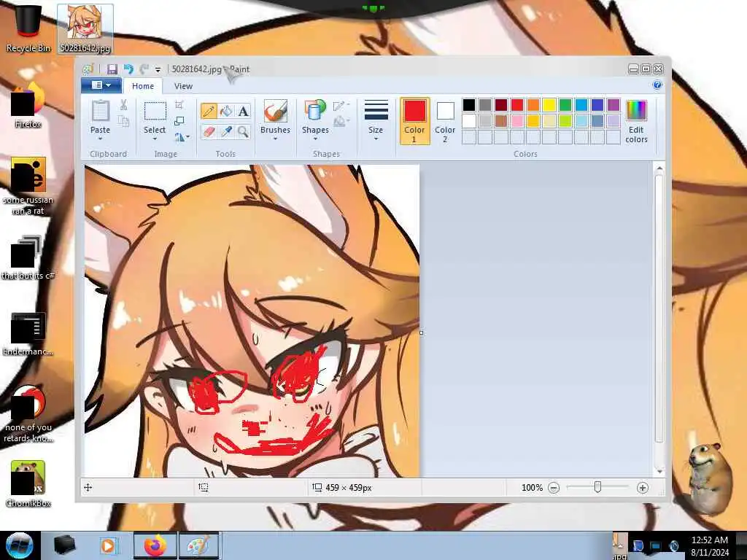
Task: Select the Magnifier tool
Action: point(244,131)
